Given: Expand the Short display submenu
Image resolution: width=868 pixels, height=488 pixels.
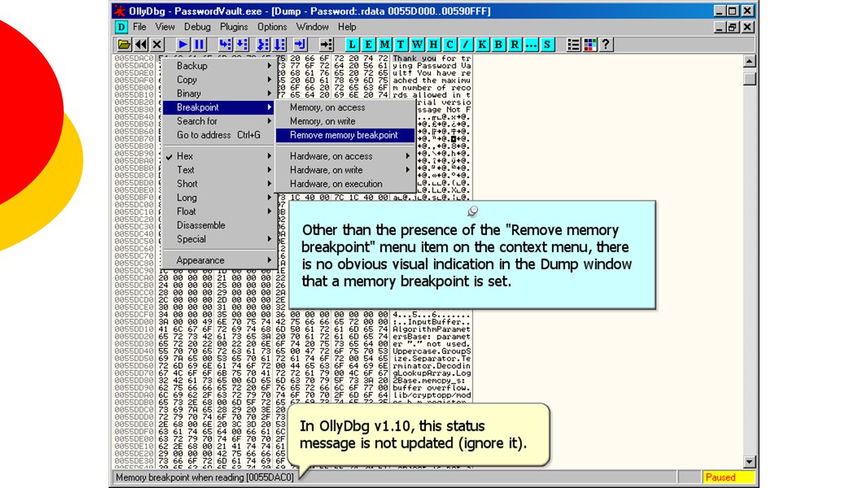Looking at the screenshot, I should pos(219,184).
